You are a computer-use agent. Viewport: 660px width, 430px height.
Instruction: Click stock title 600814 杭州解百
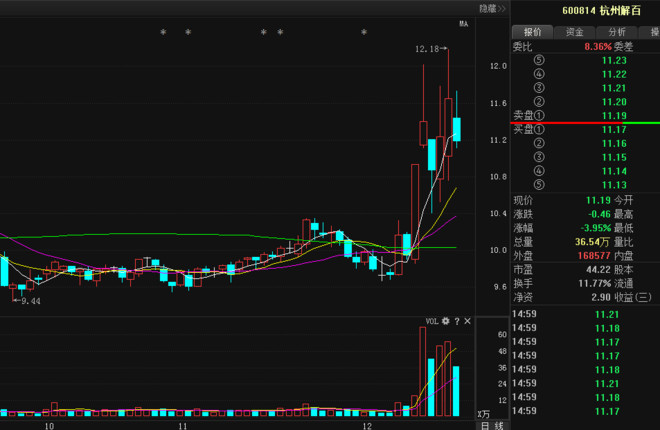click(x=601, y=11)
